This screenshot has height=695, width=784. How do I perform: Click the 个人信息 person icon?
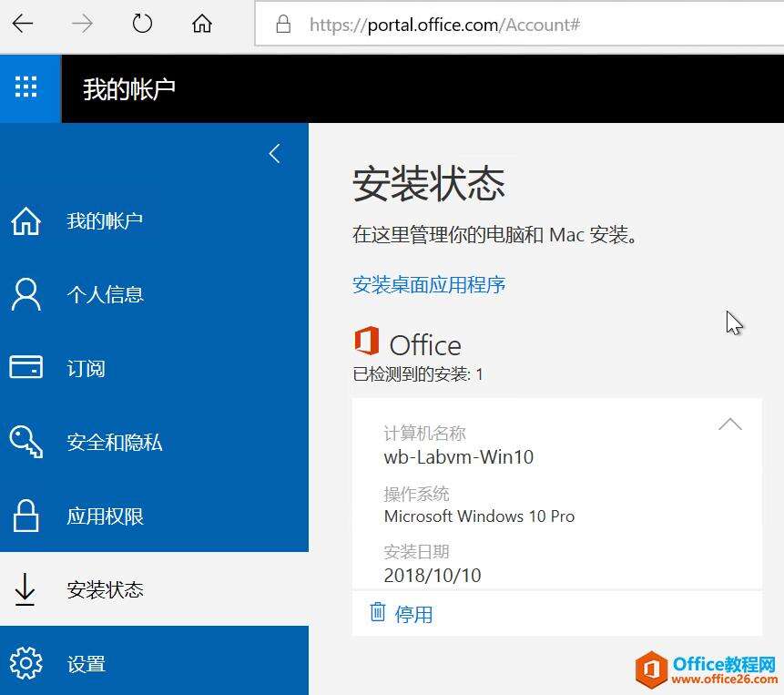26,293
